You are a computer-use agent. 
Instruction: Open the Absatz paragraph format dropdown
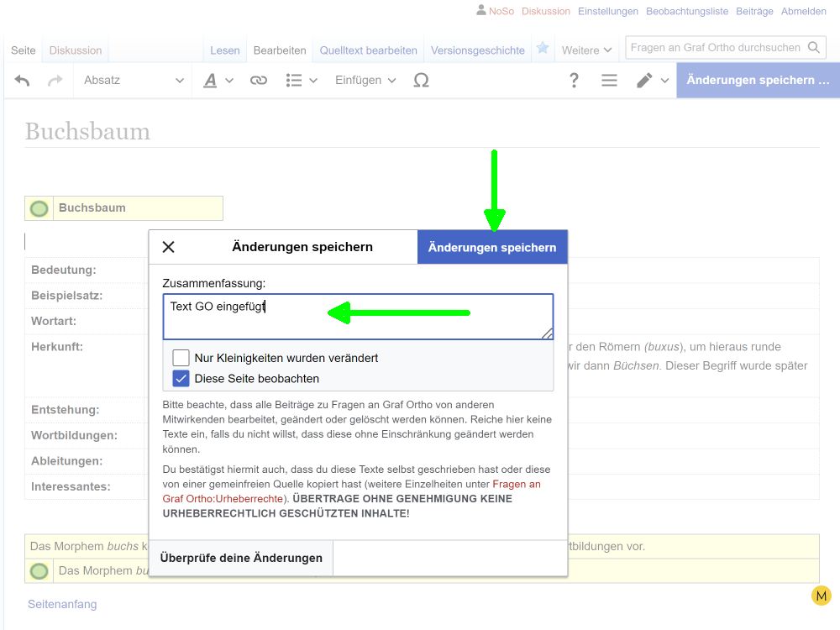pyautogui.click(x=133, y=81)
